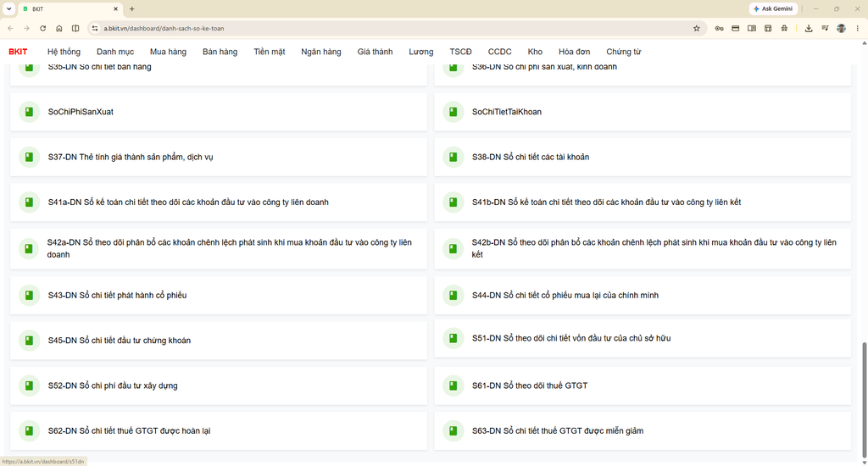Open S45-DN Sổ chi tiết đầu tư chứng khoán
Screen dimensions: 868x466
tap(219, 341)
